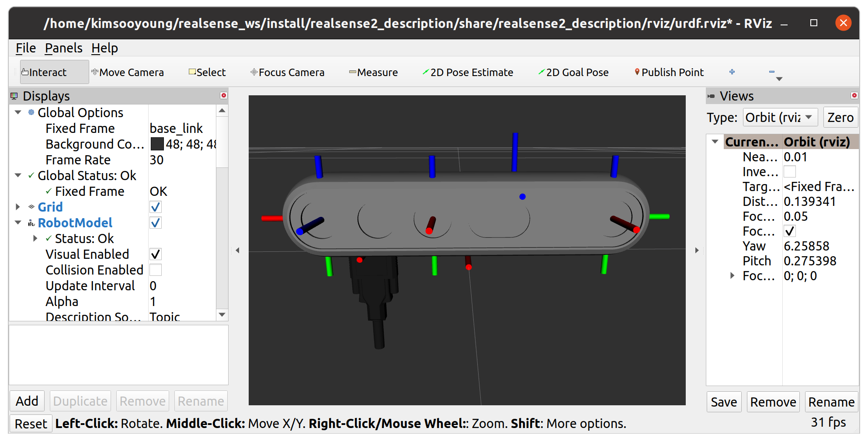Activate the Publish Point tool
The image size is (868, 442).
[x=669, y=72]
